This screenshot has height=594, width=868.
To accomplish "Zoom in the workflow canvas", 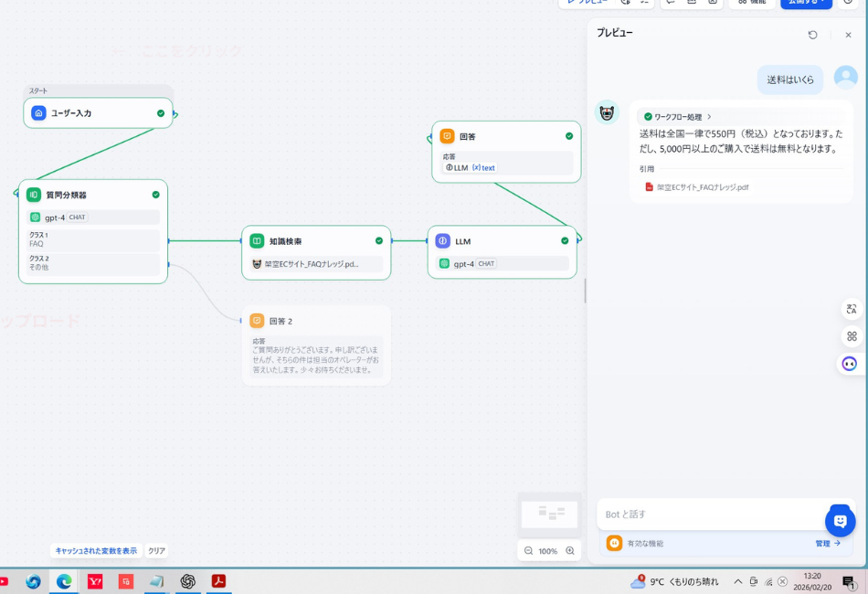I will pyautogui.click(x=570, y=551).
